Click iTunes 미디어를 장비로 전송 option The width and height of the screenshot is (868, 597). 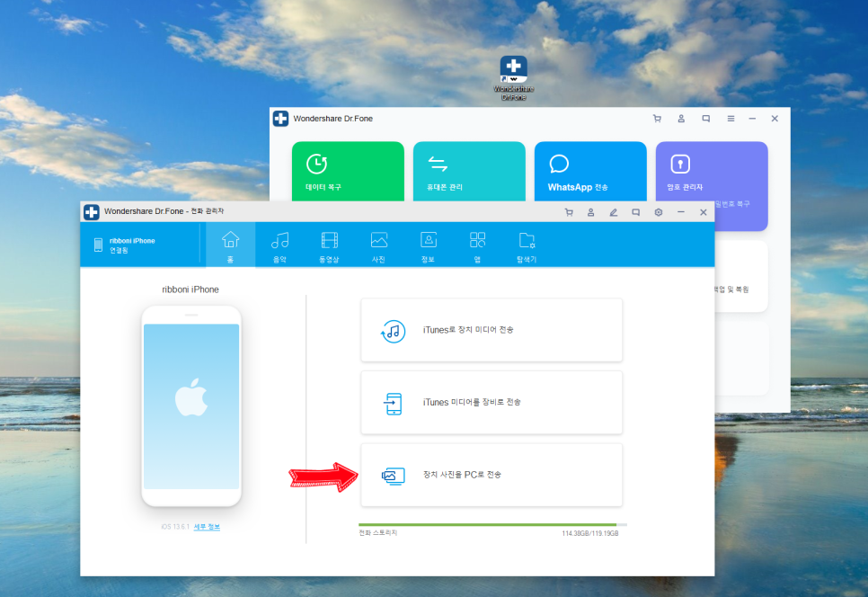[x=492, y=403]
